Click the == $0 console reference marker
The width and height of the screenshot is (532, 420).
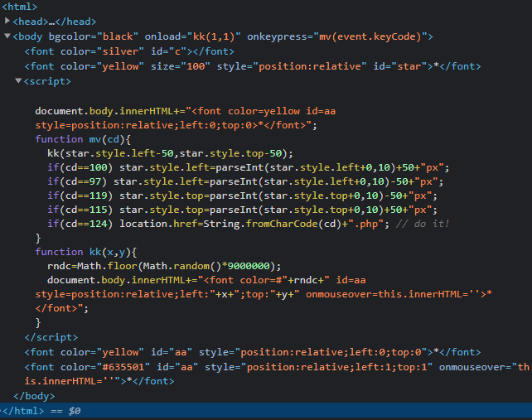65,411
